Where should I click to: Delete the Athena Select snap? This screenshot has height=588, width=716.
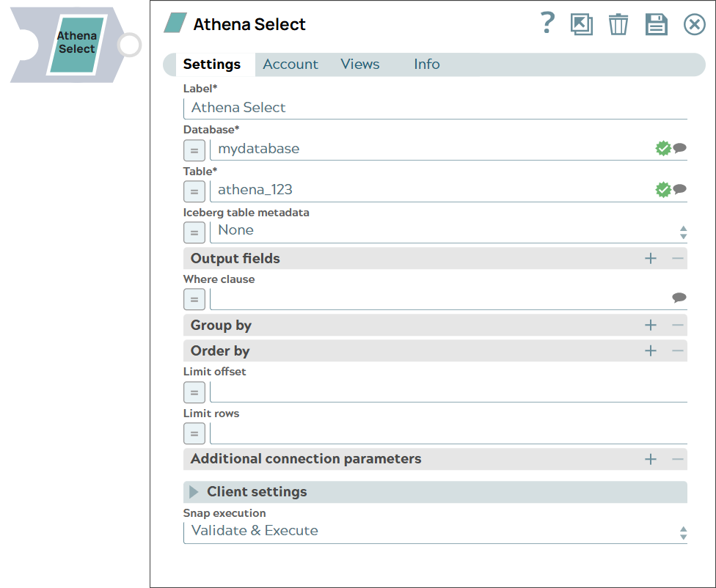618,24
